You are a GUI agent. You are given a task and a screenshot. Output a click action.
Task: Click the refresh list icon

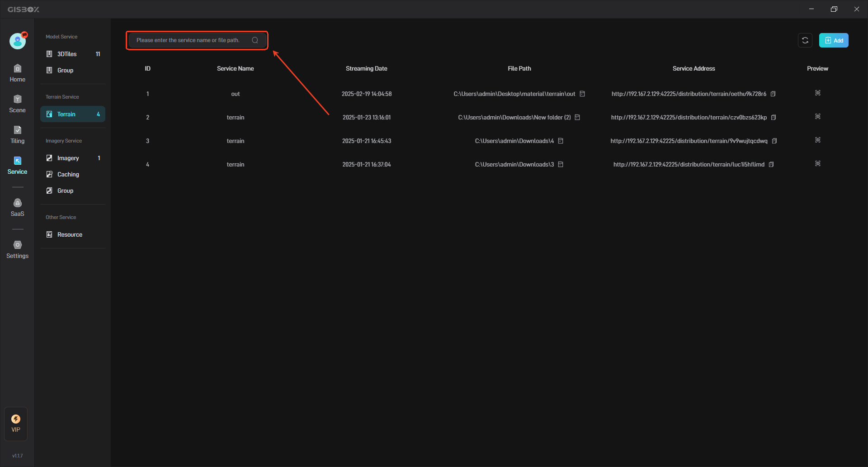click(805, 40)
